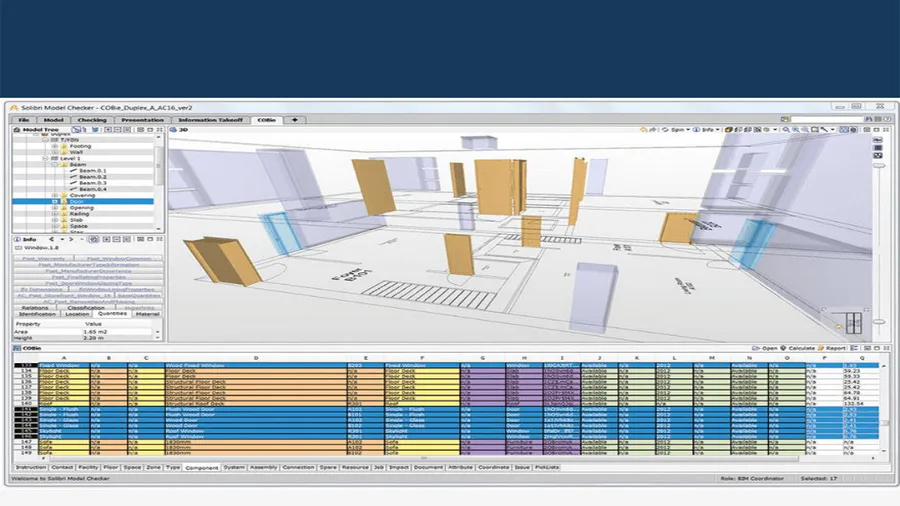This screenshot has width=900, height=506.
Task: Select the Zone sheet tab
Action: point(153,468)
